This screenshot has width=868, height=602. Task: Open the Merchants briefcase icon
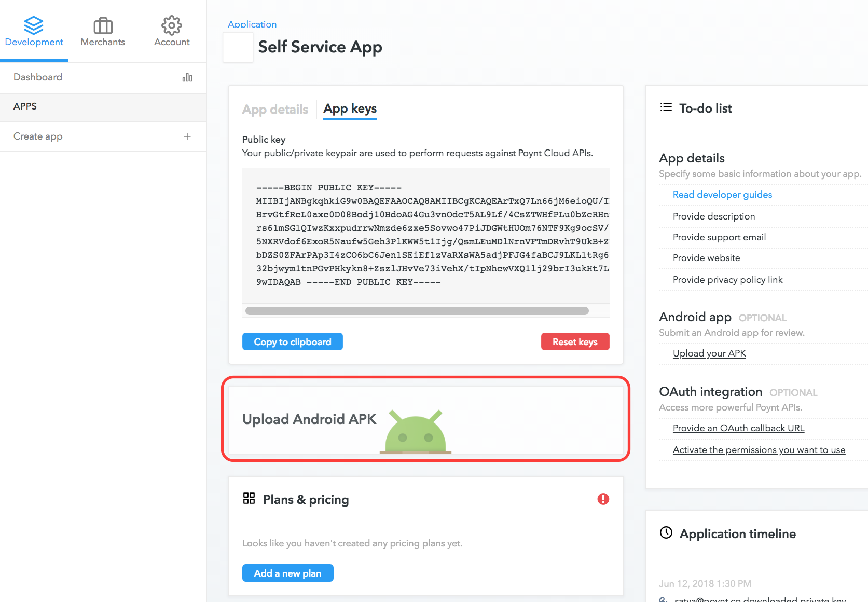[x=103, y=25]
